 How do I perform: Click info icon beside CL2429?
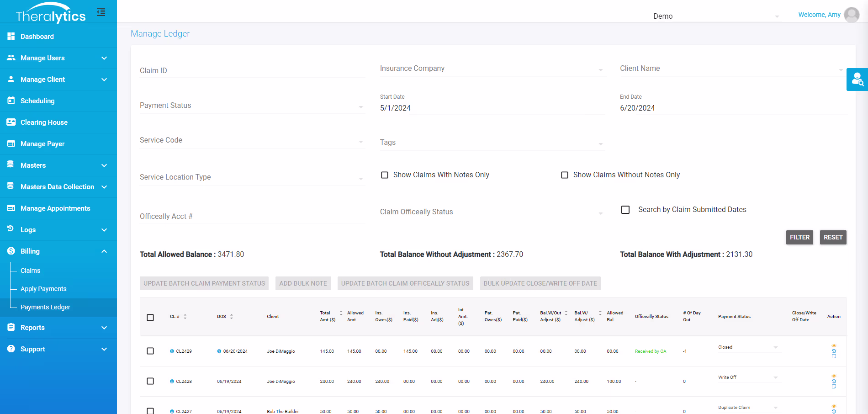click(172, 351)
